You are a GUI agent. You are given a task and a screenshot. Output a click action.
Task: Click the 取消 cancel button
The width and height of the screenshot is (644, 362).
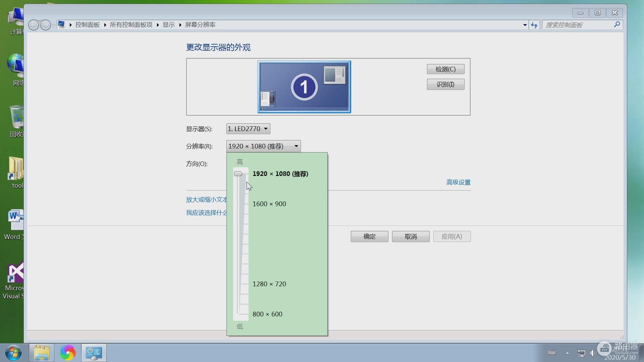click(x=411, y=236)
